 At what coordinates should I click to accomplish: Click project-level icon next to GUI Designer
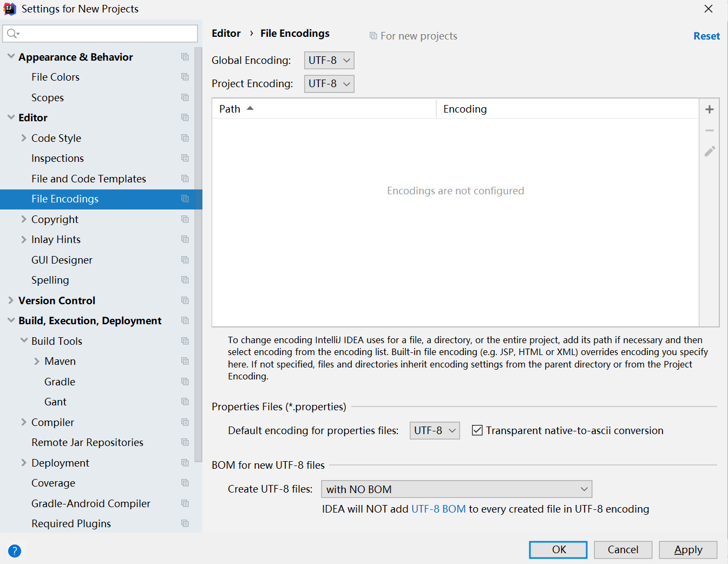(185, 260)
